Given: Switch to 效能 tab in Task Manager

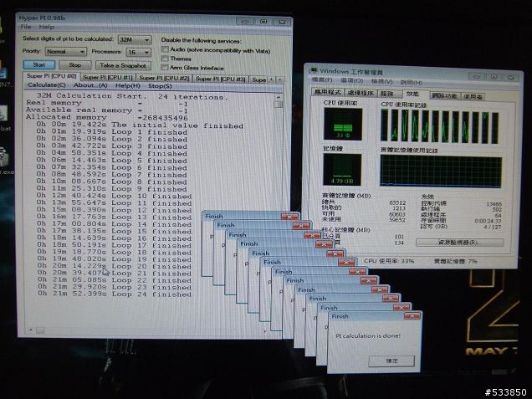Looking at the screenshot, I should click(413, 94).
